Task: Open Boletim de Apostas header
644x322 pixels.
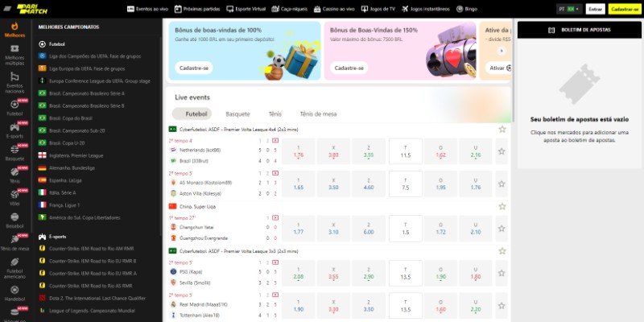Action: coord(579,30)
